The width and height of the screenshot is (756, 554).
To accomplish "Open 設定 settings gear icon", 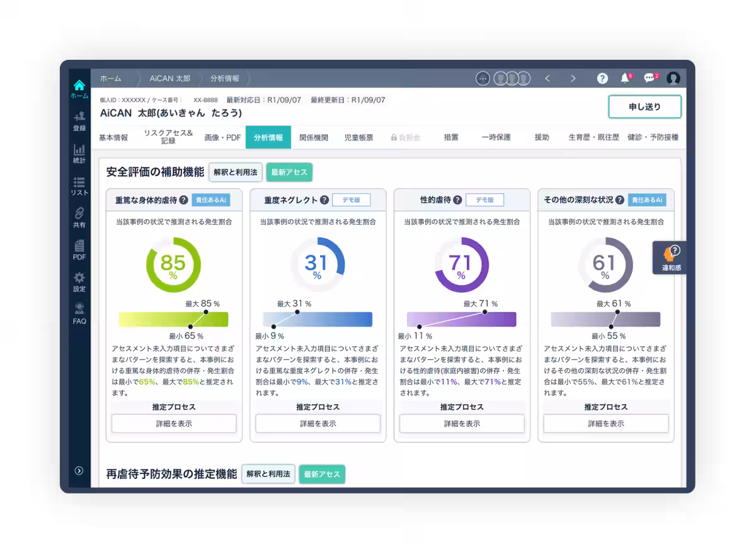I will click(79, 278).
